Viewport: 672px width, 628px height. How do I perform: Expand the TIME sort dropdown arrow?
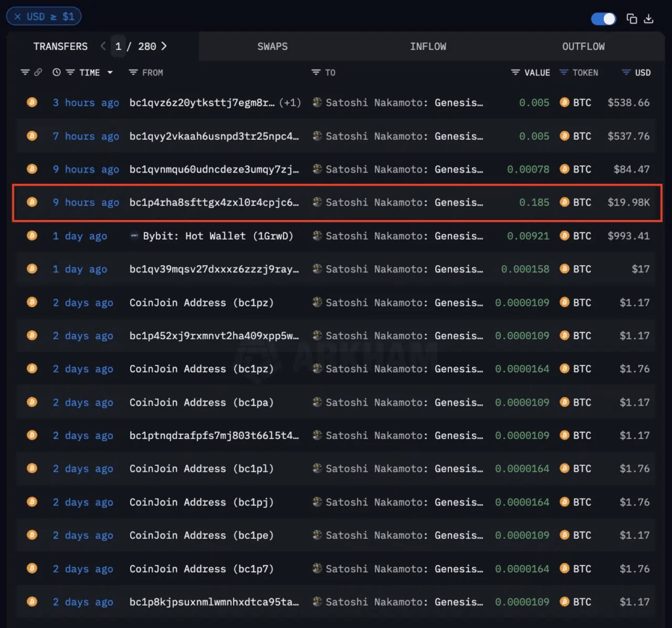point(110,72)
